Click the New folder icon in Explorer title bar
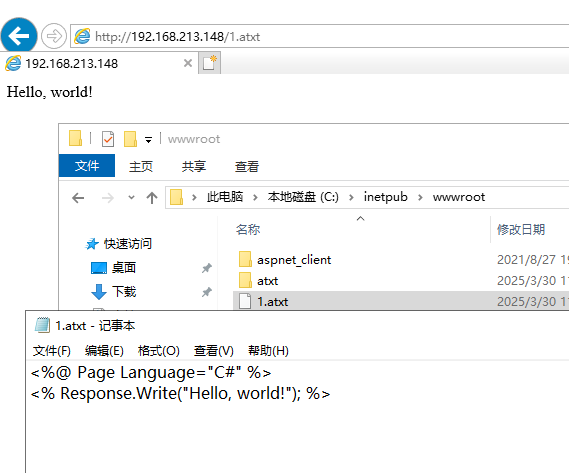Image resolution: width=569 pixels, height=473 pixels. point(130,139)
